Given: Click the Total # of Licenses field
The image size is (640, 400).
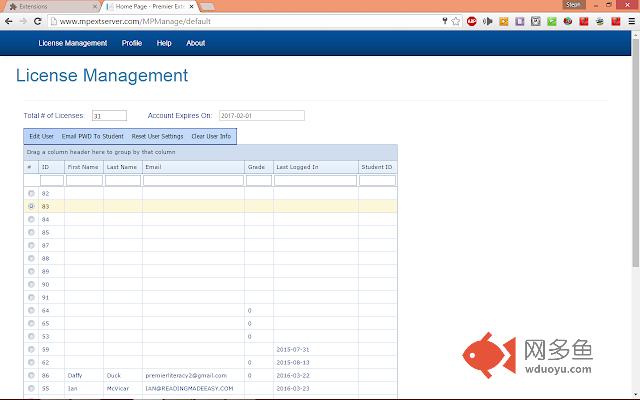Looking at the screenshot, I should coord(109,116).
